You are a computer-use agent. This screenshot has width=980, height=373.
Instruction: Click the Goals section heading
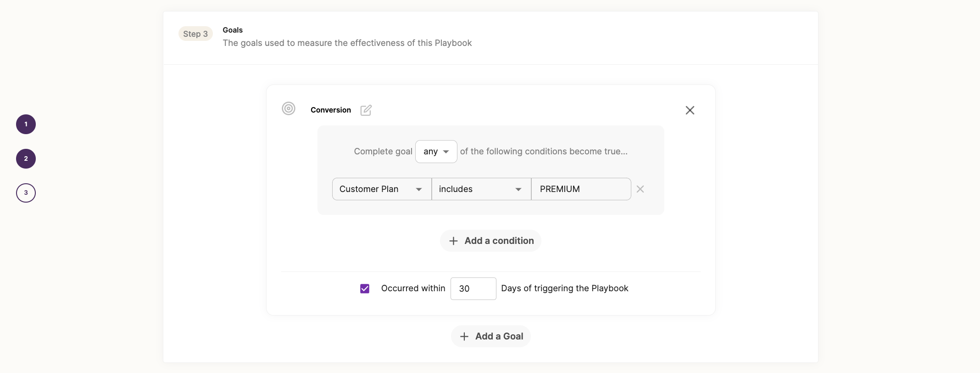click(233, 30)
